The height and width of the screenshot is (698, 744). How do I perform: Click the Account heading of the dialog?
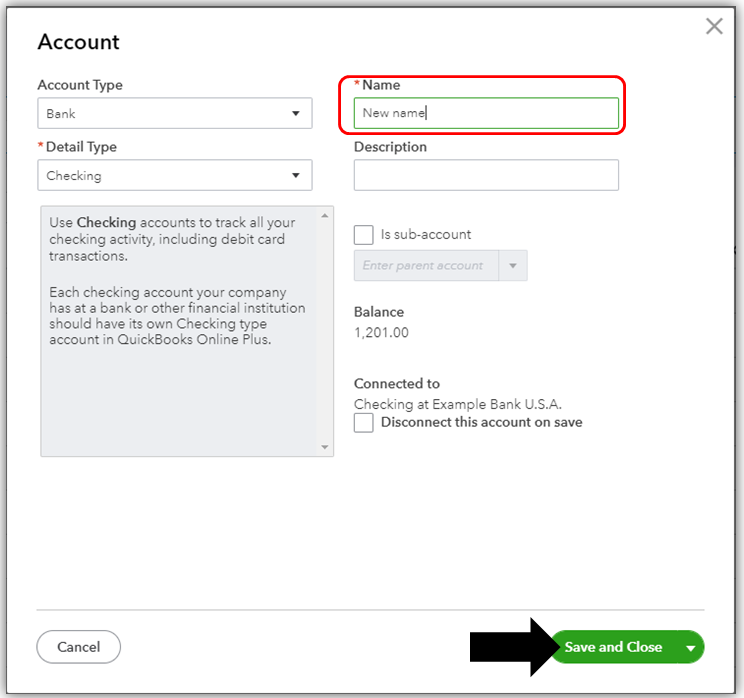click(78, 42)
